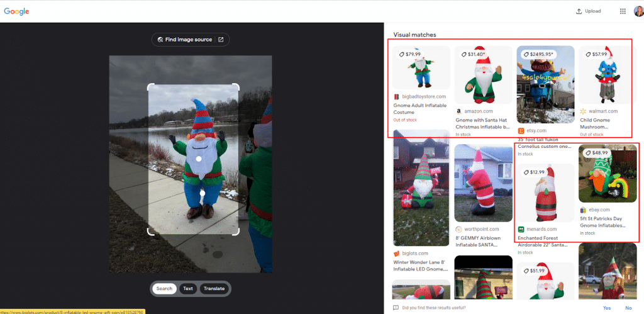This screenshot has width=644, height=314.
Task: Open the Google apps grid icon
Action: pyautogui.click(x=623, y=11)
